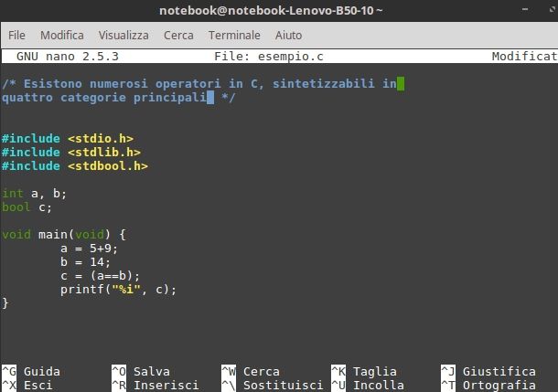Click the comment line 'quattro categorie principali'
This screenshot has width=558, height=392.
click(x=118, y=98)
